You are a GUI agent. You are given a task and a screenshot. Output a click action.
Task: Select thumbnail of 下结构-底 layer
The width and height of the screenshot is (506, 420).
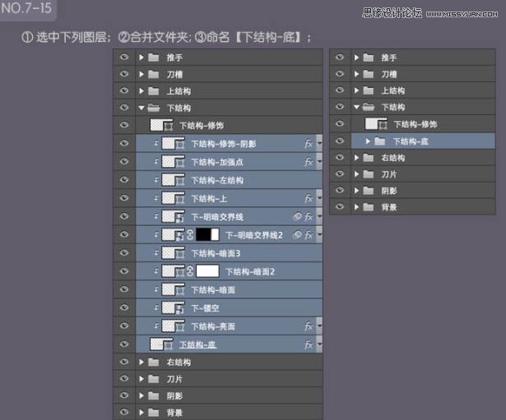pos(162,344)
